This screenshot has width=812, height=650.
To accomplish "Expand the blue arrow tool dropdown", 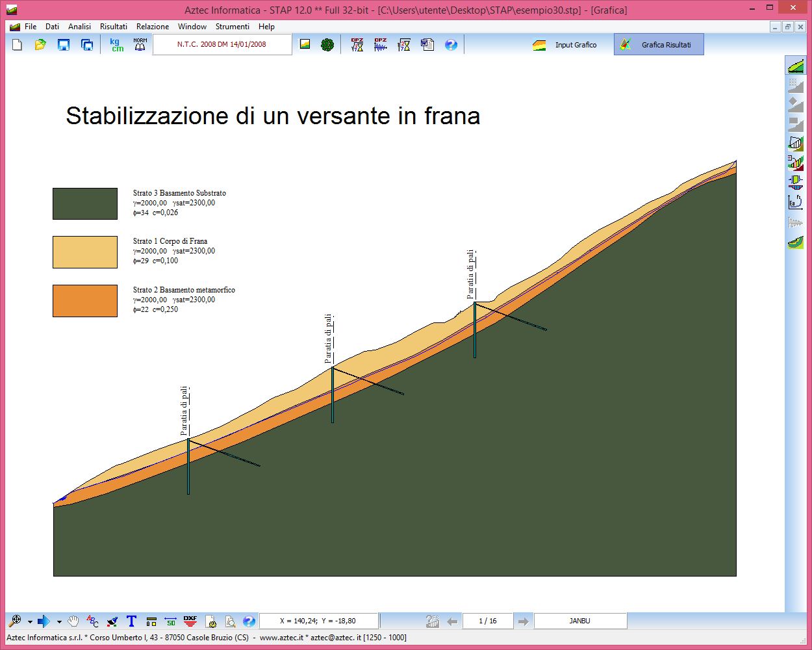I will point(59,622).
